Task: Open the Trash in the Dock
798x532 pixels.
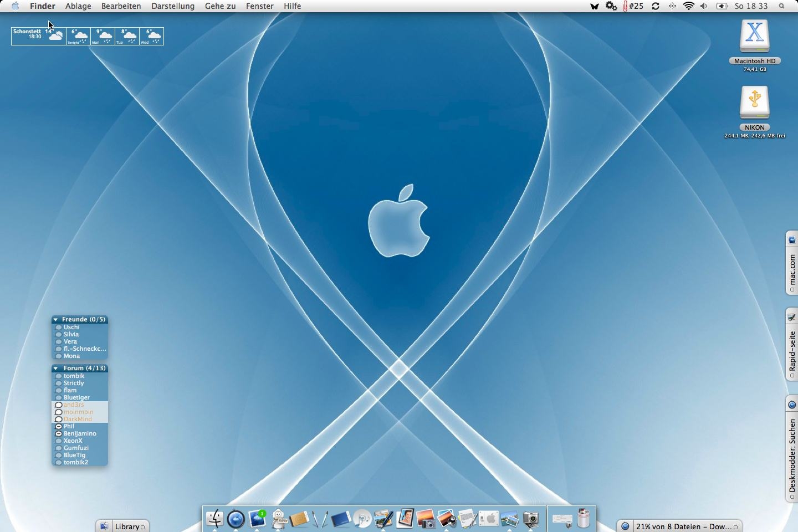Action: [x=584, y=519]
